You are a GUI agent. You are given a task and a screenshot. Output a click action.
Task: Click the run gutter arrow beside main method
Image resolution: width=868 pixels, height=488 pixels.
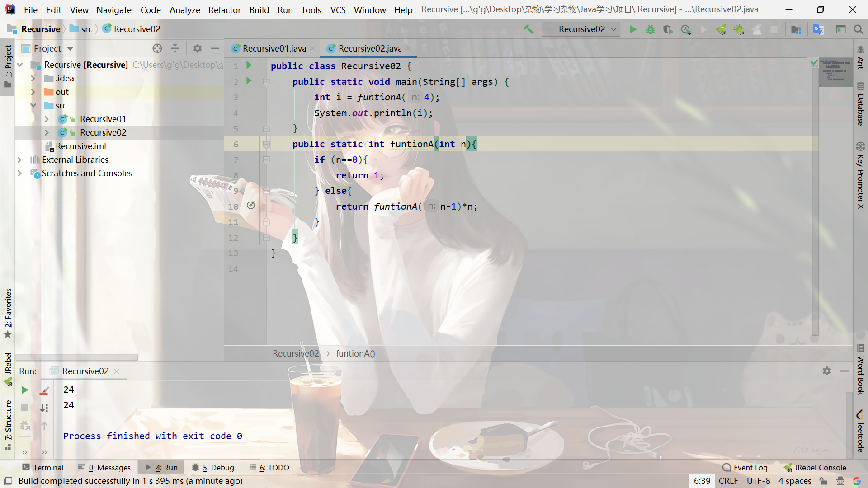point(249,81)
